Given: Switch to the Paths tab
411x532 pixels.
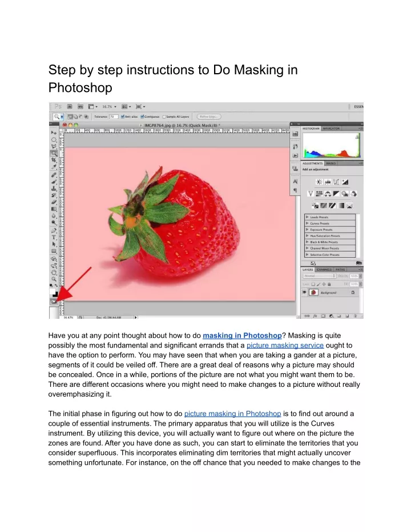Looking at the screenshot, I should [340, 270].
